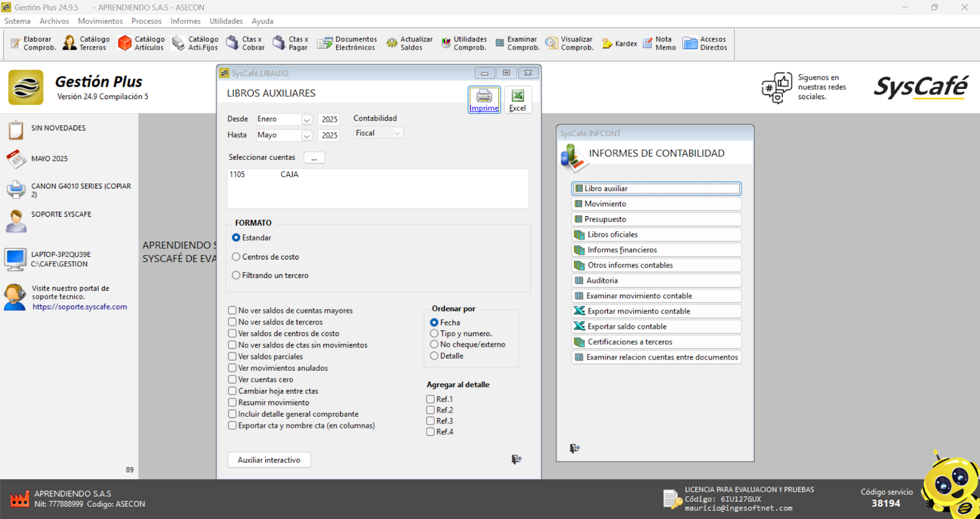Screen dimensions: 980x519
Task: Open the Hasta month dropdown
Action: [307, 135]
